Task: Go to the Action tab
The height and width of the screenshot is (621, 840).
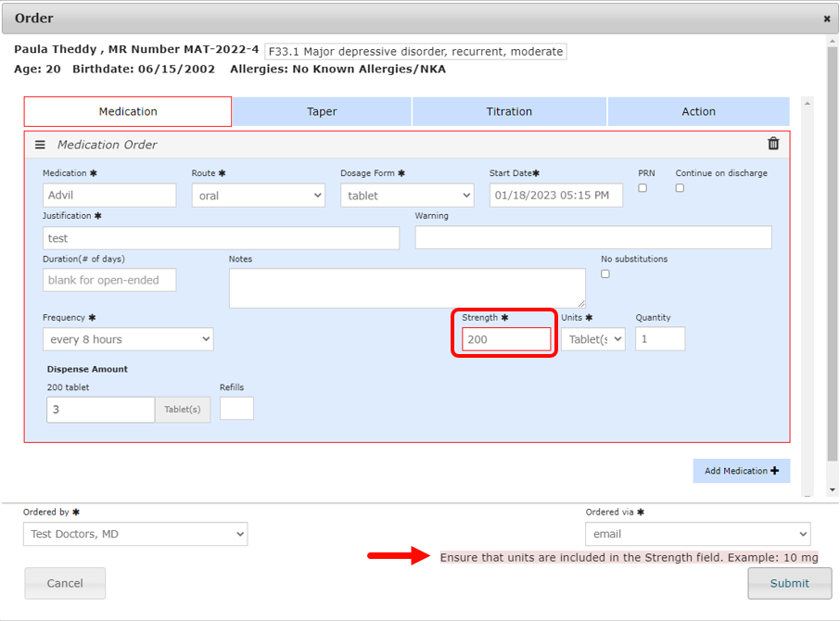Action: [698, 111]
